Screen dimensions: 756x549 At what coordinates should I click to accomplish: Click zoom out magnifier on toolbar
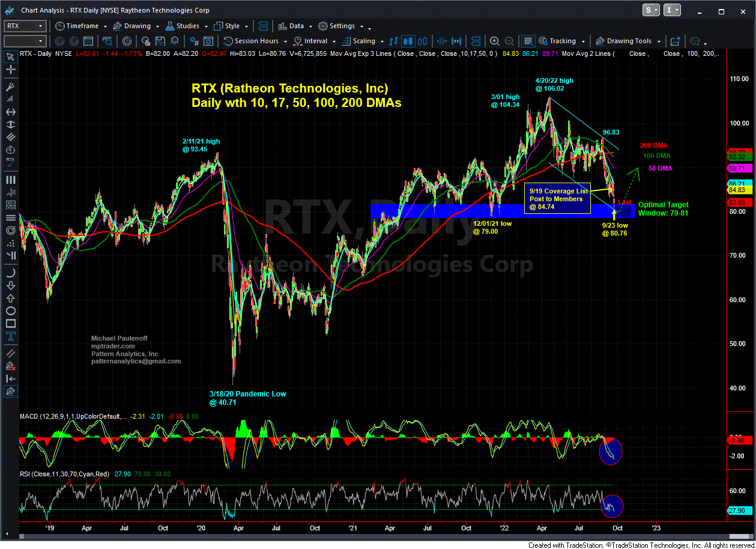pos(509,41)
